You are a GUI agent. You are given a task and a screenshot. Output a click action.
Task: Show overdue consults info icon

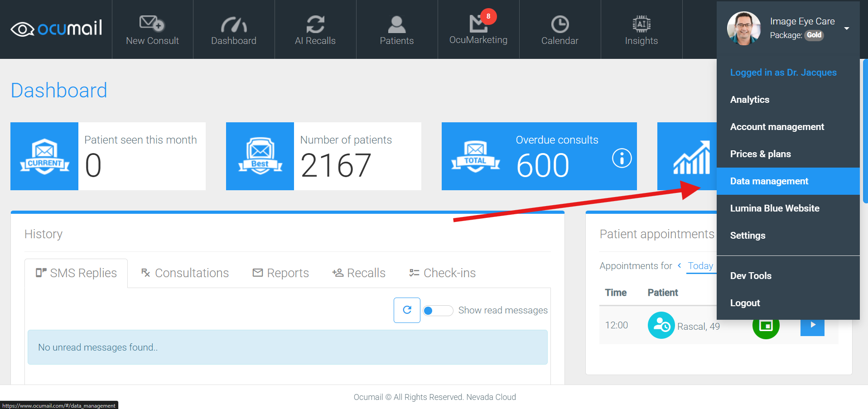[622, 158]
